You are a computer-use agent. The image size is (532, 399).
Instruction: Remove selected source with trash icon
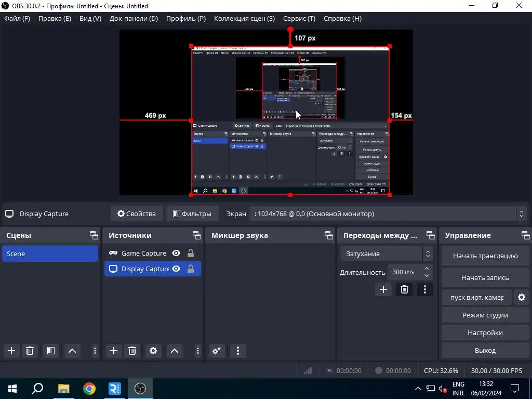[132, 351]
